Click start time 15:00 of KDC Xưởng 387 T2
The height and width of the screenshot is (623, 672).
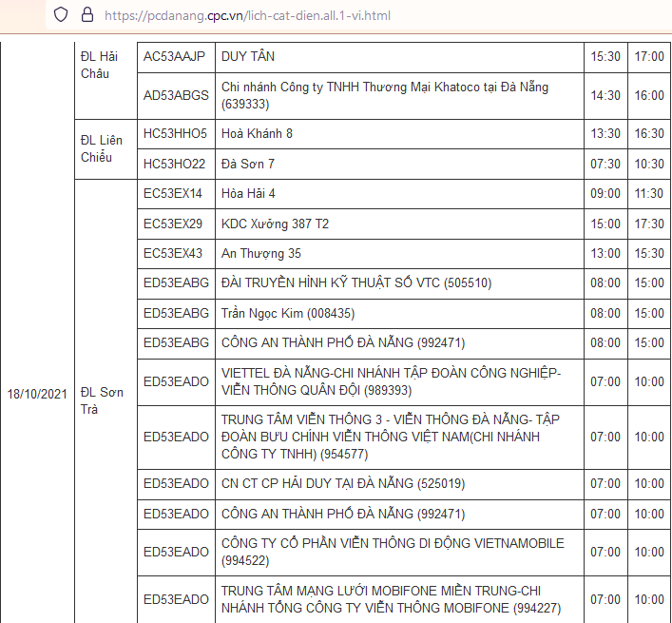(x=605, y=224)
